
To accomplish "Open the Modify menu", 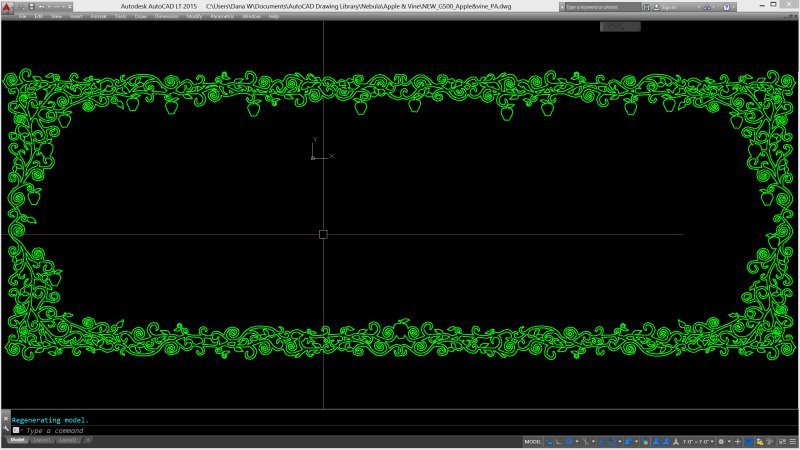I will pos(194,16).
